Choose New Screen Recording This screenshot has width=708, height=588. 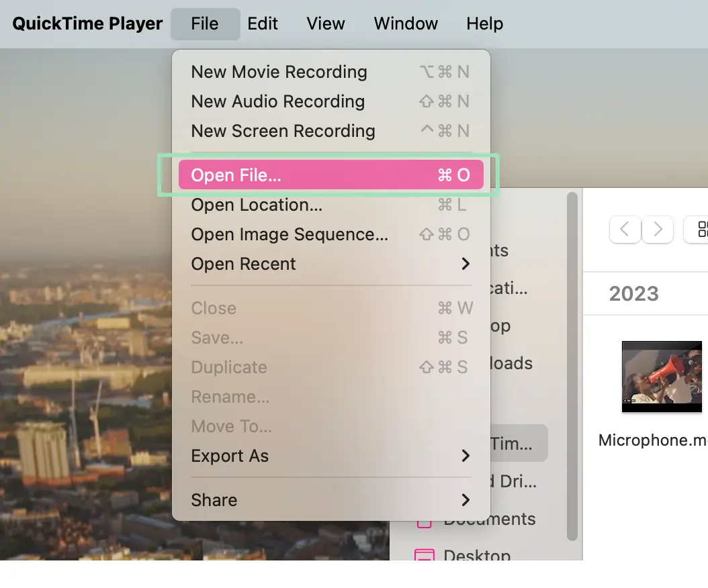pyautogui.click(x=331, y=131)
